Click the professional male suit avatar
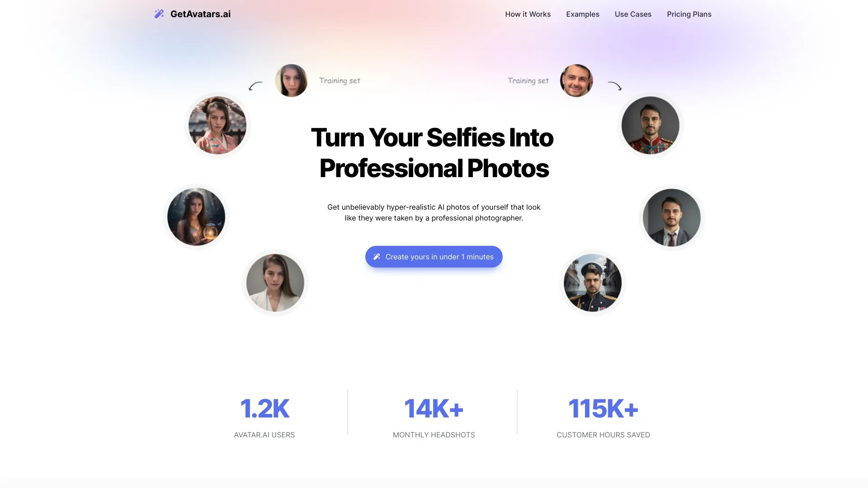This screenshot has width=868, height=488. pos(671,217)
